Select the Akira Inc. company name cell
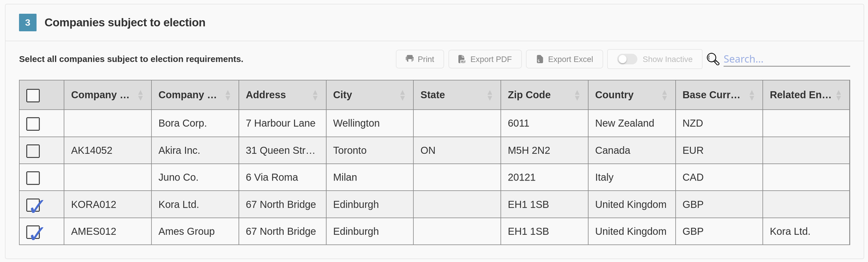The height and width of the screenshot is (262, 868). tap(195, 150)
